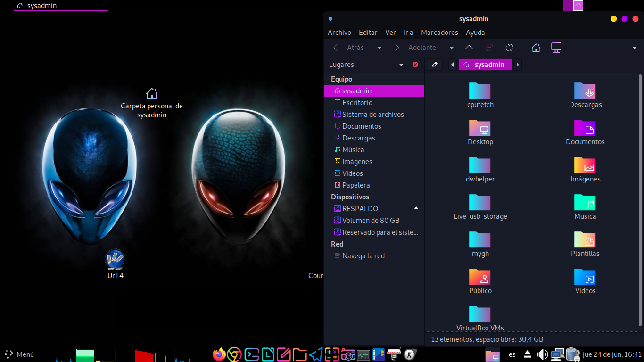Go up to the parent folder

(x=469, y=48)
